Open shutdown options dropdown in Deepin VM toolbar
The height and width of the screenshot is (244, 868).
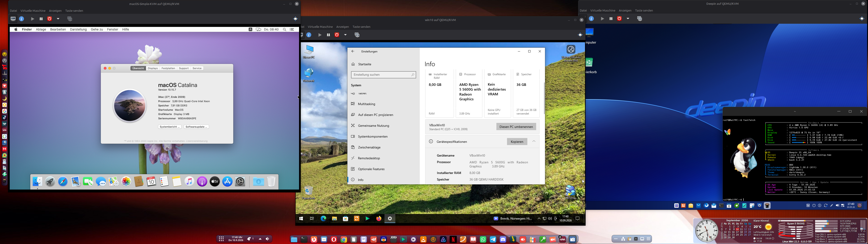coord(628,19)
